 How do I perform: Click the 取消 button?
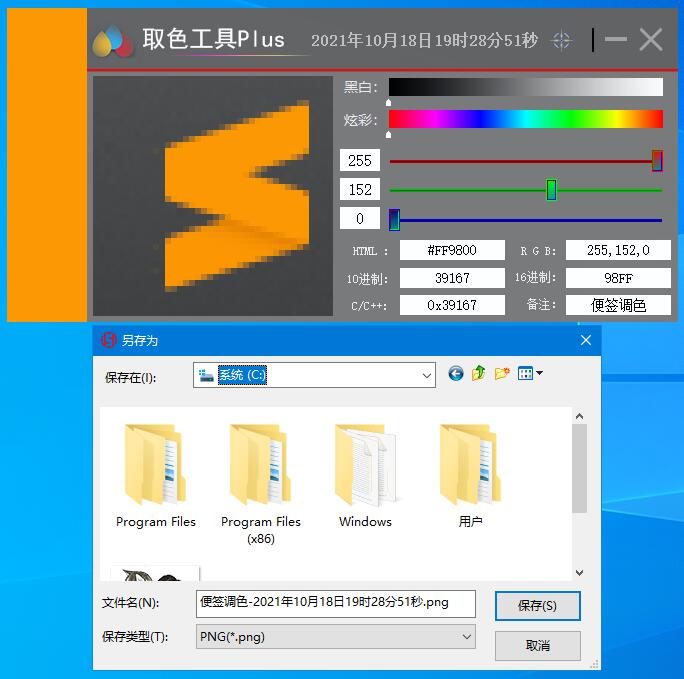(537, 645)
